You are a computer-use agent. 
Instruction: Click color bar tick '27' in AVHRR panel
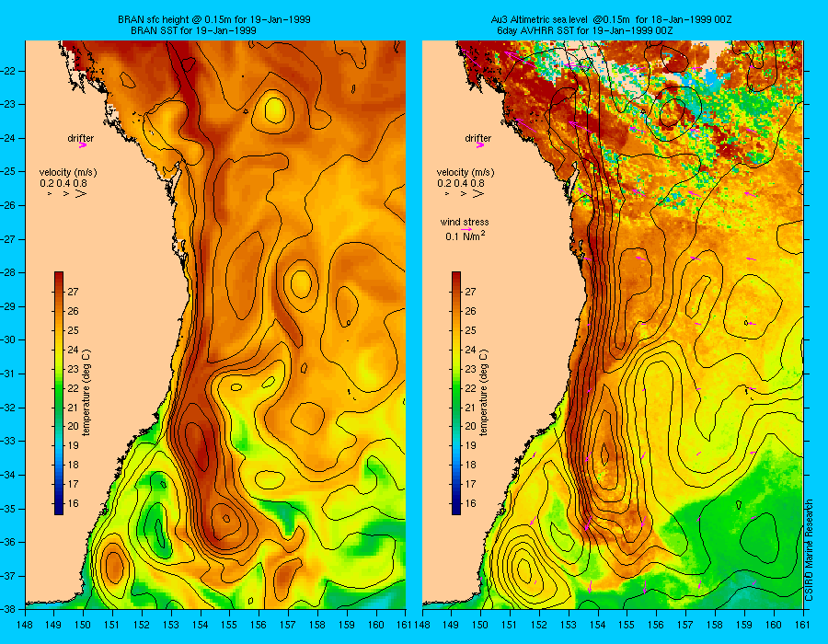[470, 292]
